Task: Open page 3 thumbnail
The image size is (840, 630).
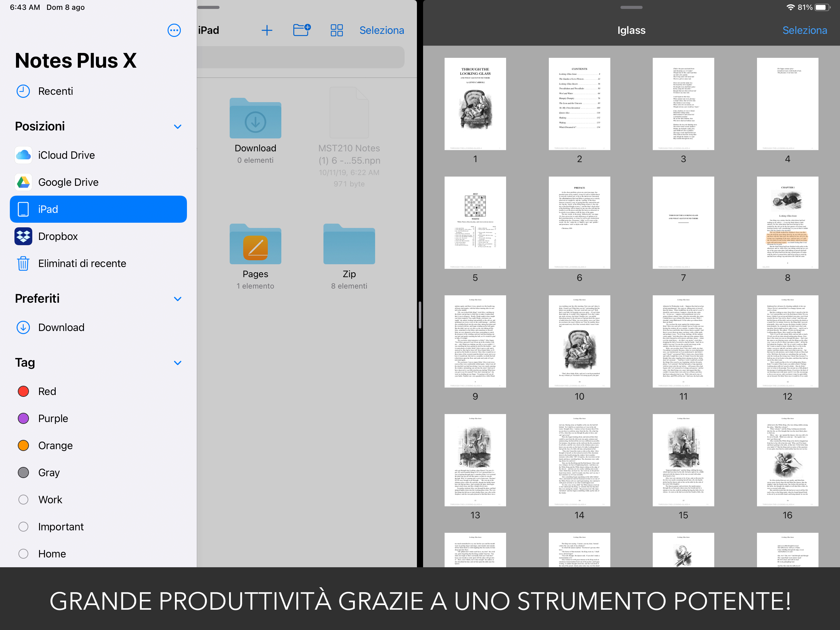Action: point(683,104)
